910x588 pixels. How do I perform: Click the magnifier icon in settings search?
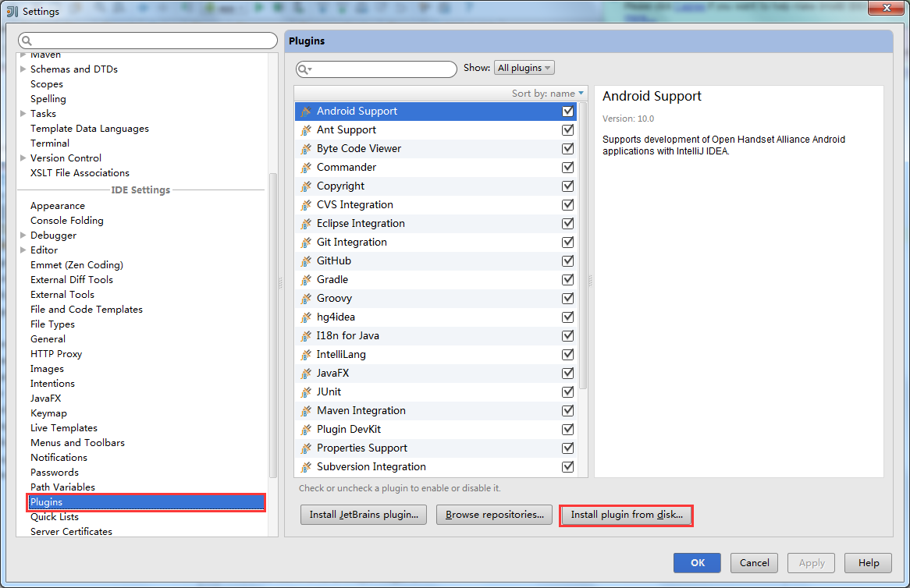point(27,41)
